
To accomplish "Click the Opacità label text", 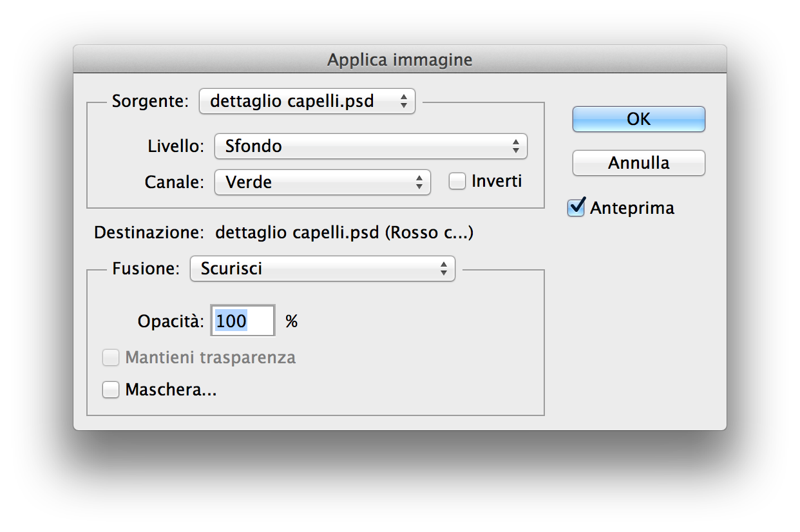I will 171,321.
